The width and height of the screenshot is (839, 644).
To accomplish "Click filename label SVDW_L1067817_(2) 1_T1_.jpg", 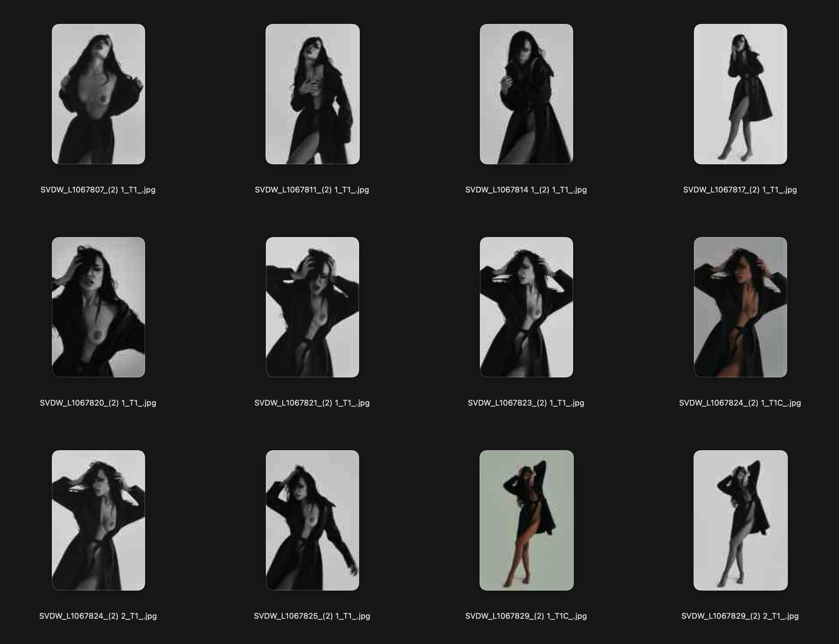I will point(740,190).
